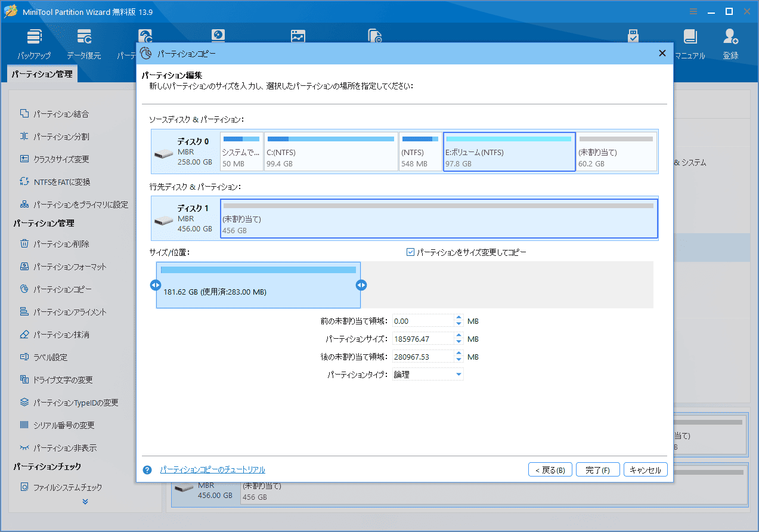Decrease partition size spinner value
Image resolution: width=759 pixels, height=532 pixels.
coord(459,342)
